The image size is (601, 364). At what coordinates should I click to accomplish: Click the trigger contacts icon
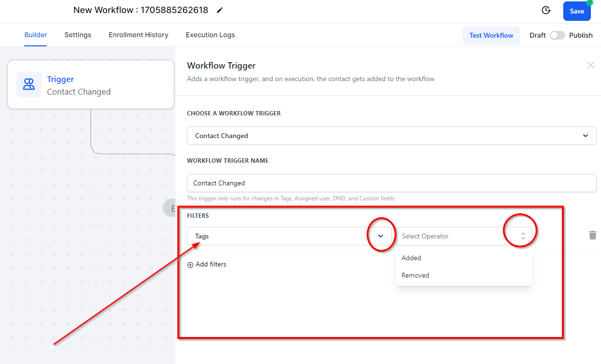29,84
